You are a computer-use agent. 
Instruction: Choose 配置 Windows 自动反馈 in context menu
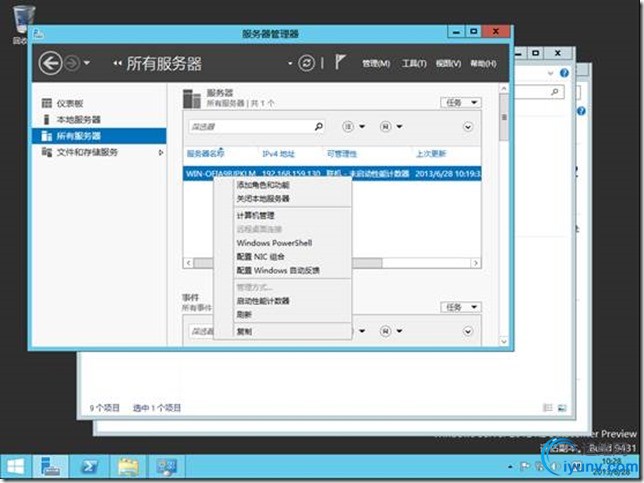[x=278, y=271]
